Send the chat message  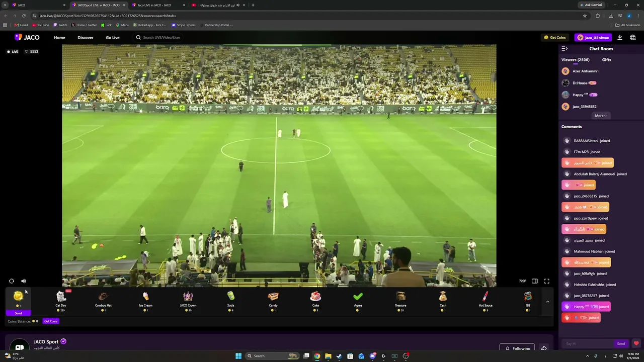[621, 344]
